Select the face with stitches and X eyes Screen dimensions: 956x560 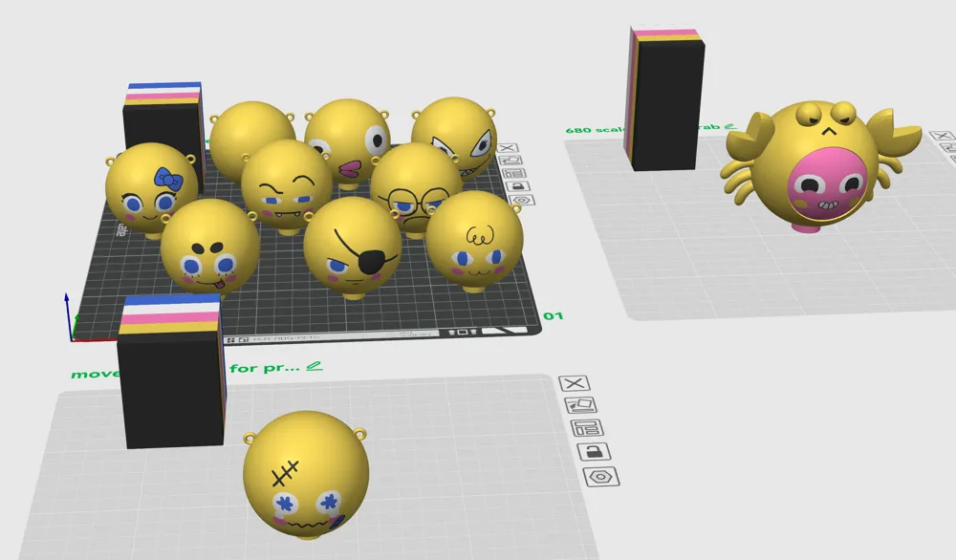pos(306,475)
